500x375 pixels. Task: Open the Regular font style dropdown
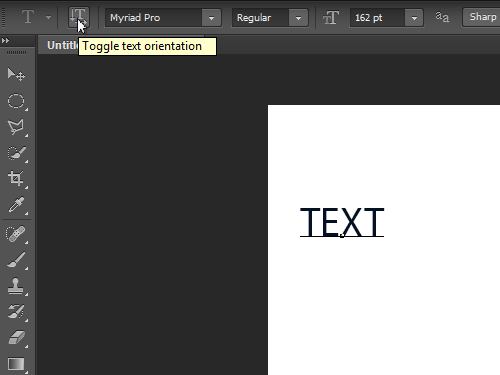point(298,18)
